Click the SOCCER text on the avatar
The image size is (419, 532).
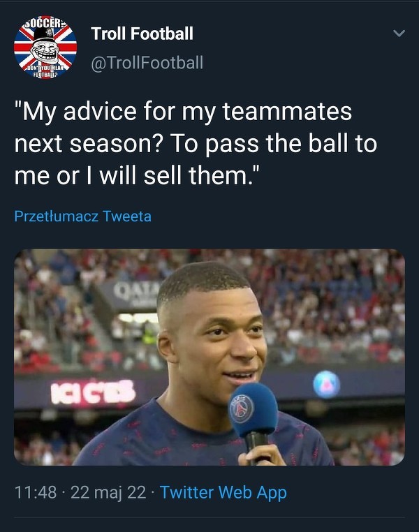[x=45, y=23]
